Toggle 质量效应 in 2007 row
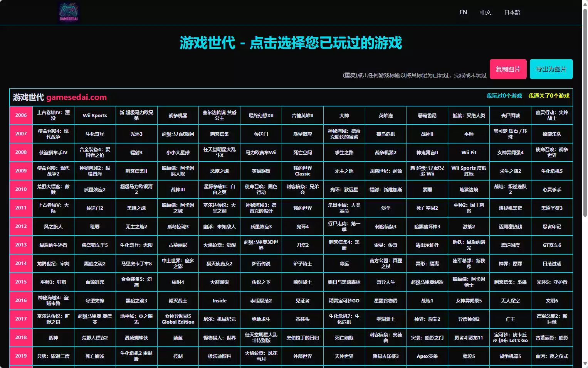This screenshot has height=368, width=588. coord(302,134)
